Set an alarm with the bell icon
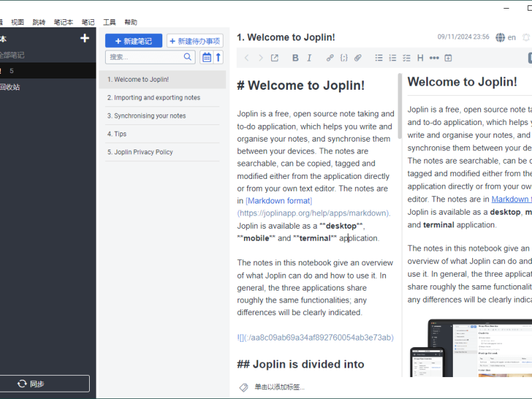 tap(526, 37)
